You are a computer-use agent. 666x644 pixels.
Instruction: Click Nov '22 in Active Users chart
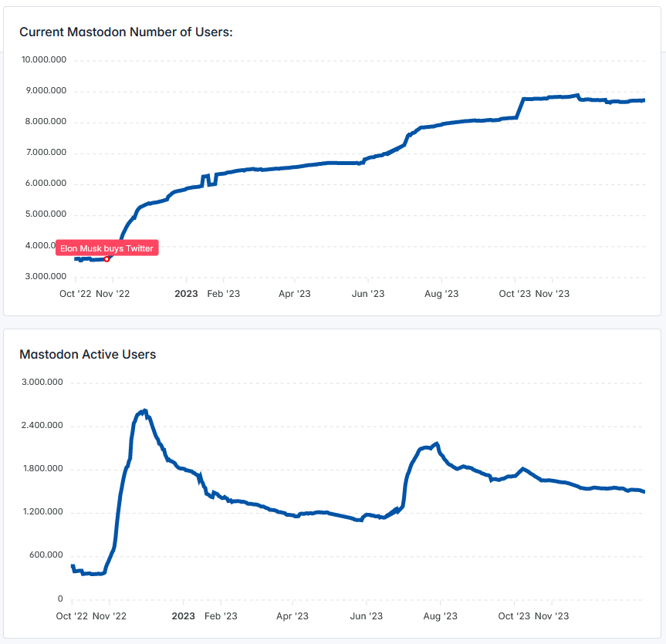110,616
